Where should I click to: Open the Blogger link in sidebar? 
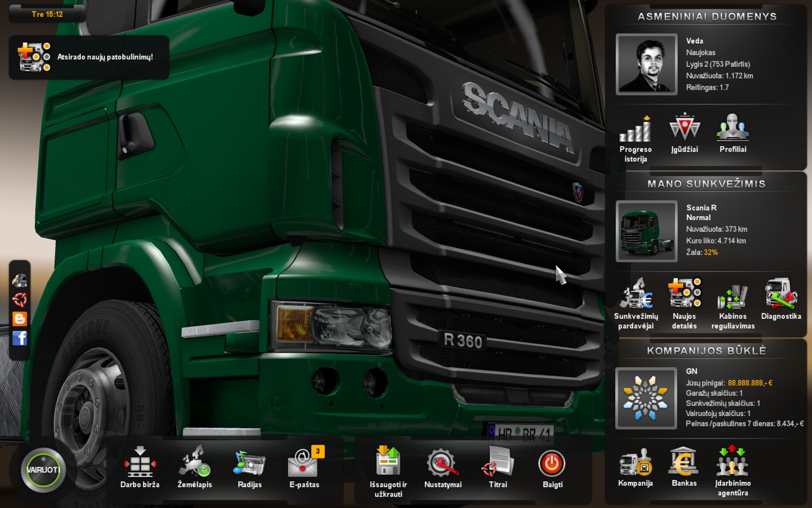click(20, 319)
